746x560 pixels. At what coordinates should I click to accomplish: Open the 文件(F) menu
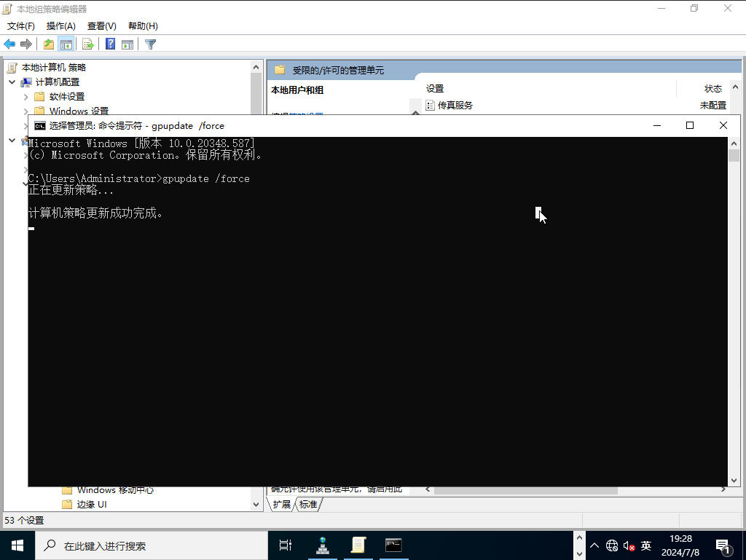[21, 25]
